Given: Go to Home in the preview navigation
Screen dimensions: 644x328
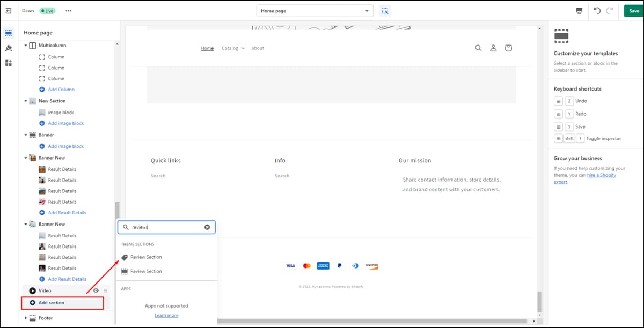Looking at the screenshot, I should tap(207, 48).
